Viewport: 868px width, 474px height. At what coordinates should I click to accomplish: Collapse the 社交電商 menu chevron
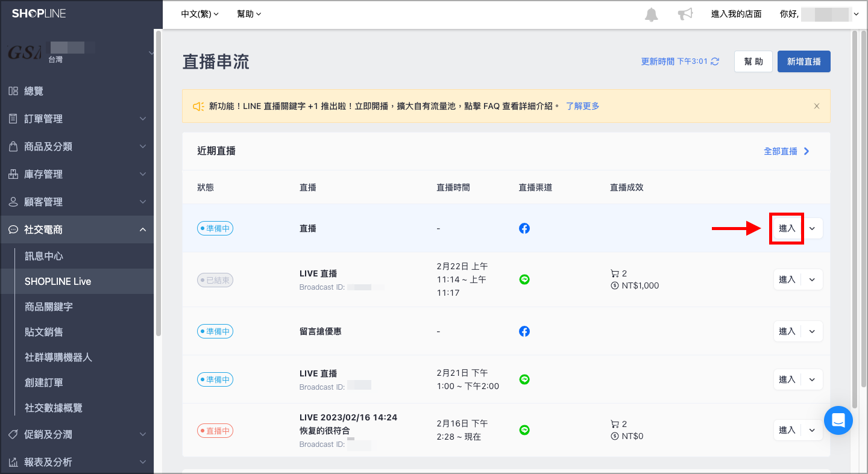coord(143,229)
